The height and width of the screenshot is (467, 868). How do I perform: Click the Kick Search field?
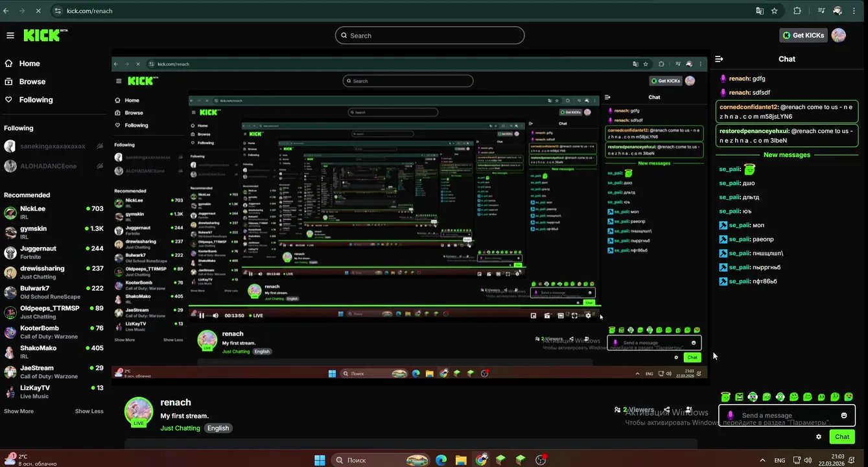[430, 36]
